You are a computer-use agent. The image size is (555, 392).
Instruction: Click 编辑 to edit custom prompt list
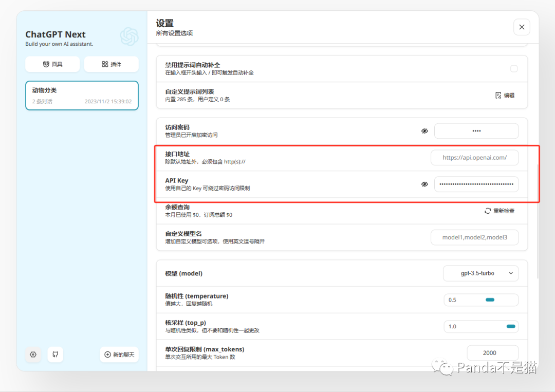(x=505, y=95)
